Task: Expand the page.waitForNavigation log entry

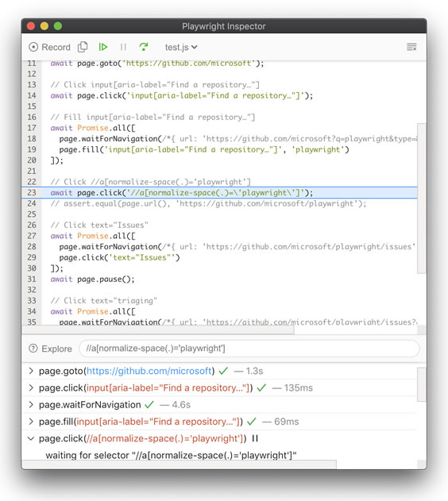Action: pyautogui.click(x=31, y=405)
